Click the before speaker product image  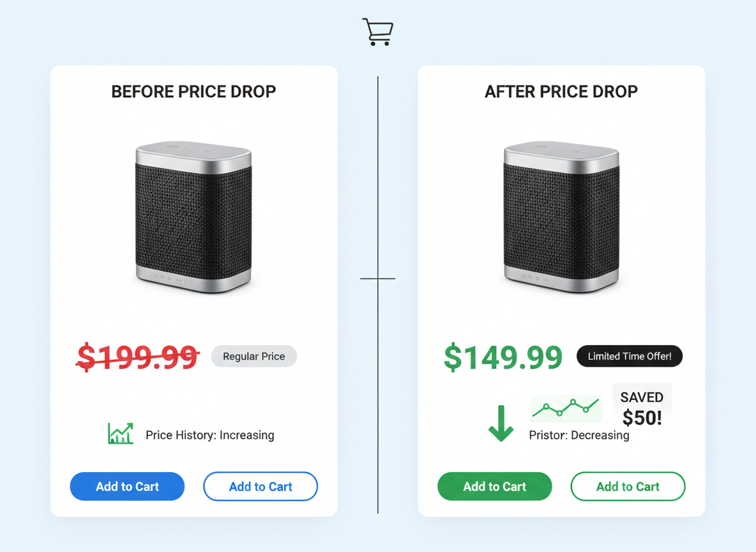[193, 215]
